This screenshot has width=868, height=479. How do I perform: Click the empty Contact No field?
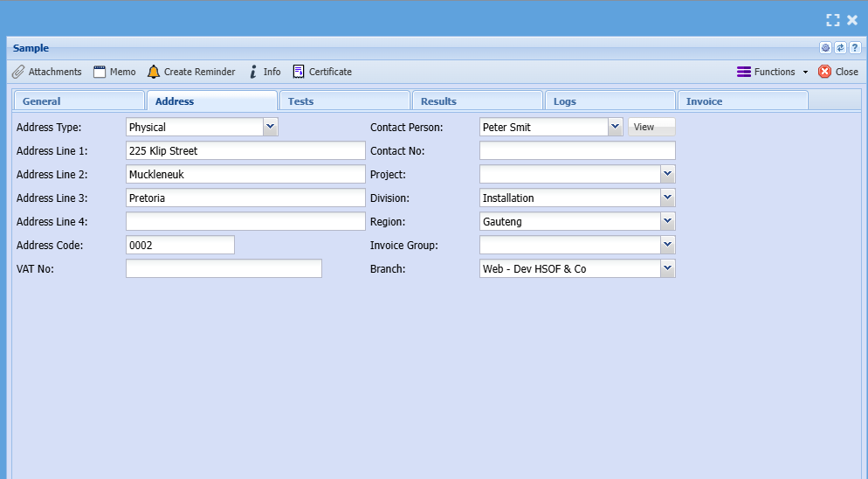(x=577, y=151)
